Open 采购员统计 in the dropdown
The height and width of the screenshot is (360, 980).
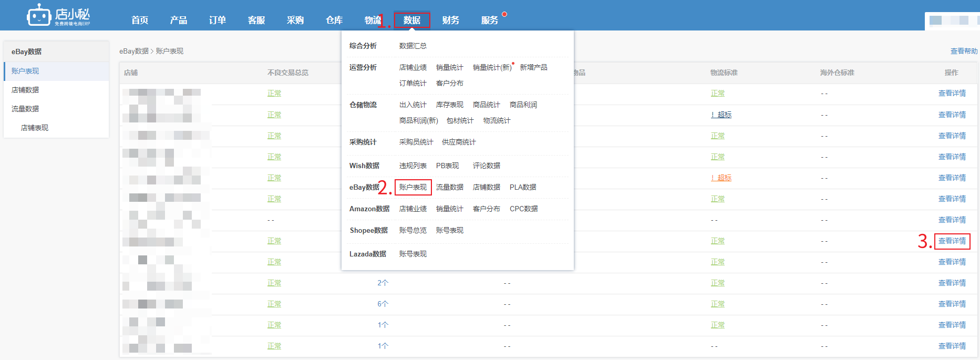click(x=416, y=142)
